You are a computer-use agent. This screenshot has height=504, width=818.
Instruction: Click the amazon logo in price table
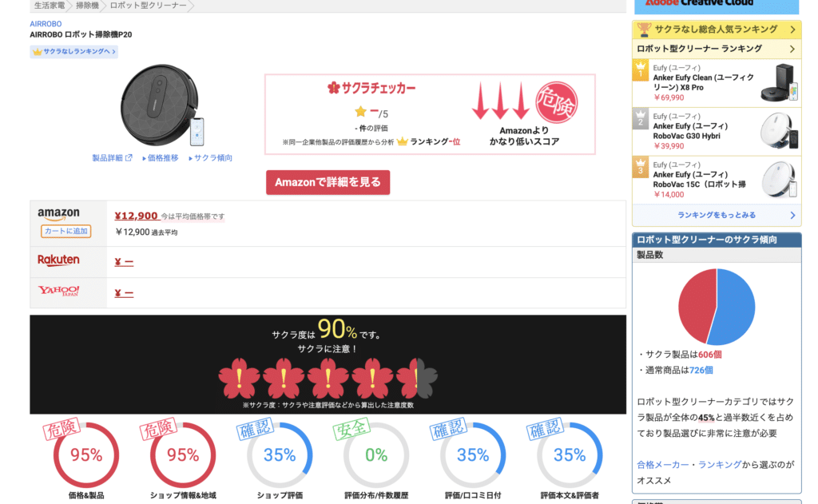pyautogui.click(x=58, y=214)
